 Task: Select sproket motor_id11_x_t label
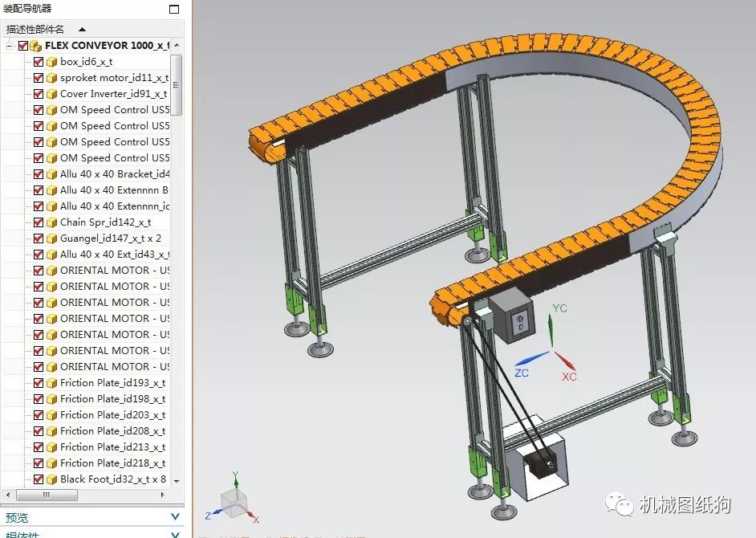tap(114, 78)
